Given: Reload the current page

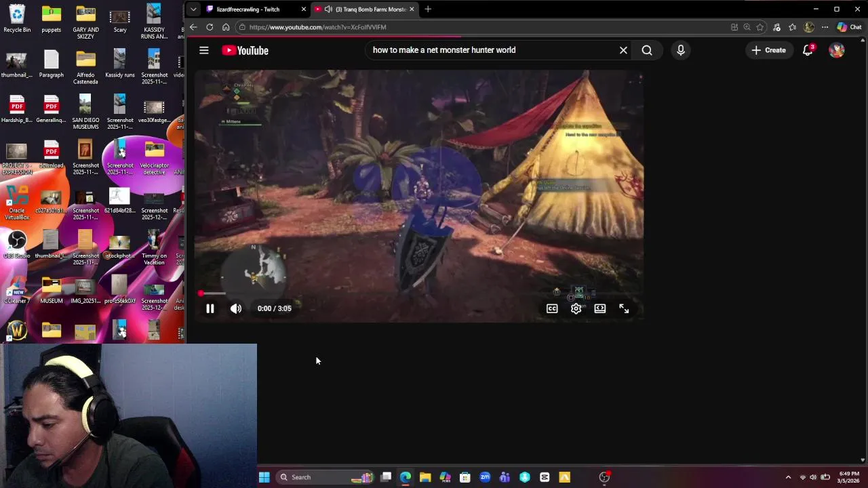Looking at the screenshot, I should 210,27.
